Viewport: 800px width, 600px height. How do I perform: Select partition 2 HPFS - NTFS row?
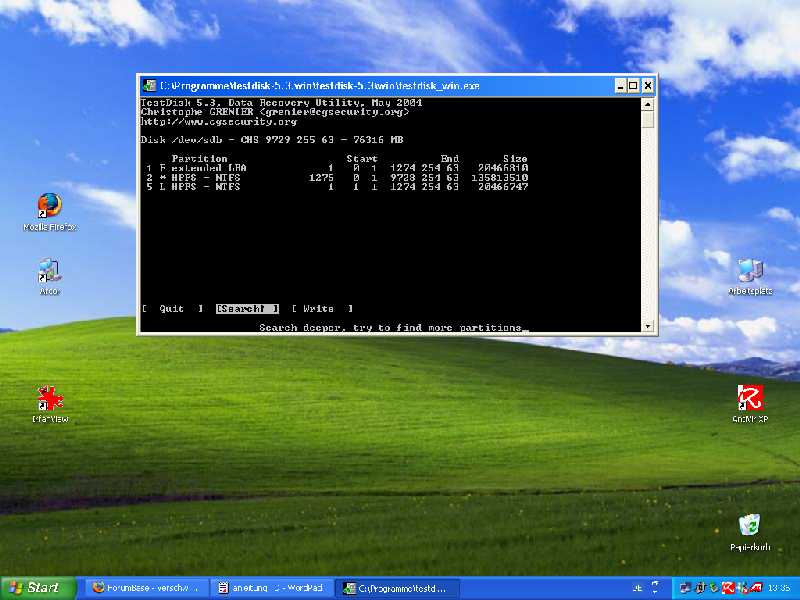coord(337,178)
